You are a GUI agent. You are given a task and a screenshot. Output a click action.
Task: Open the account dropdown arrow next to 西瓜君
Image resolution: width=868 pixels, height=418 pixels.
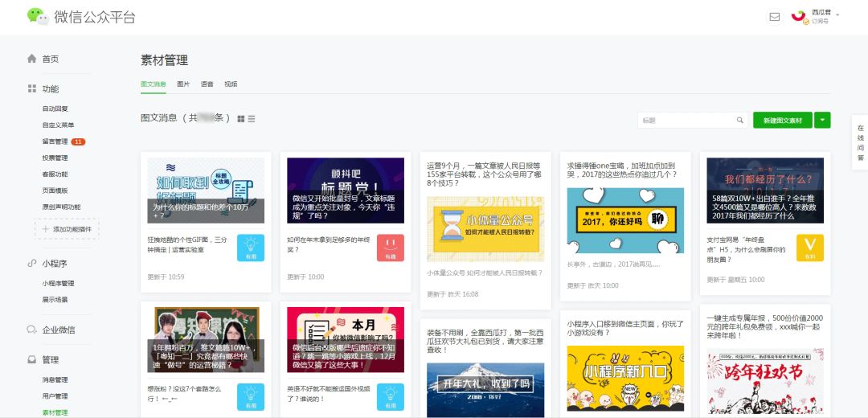[837, 14]
